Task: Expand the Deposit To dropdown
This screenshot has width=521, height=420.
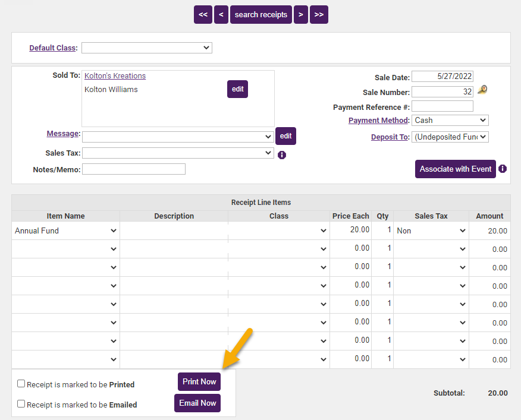Action: tap(450, 137)
